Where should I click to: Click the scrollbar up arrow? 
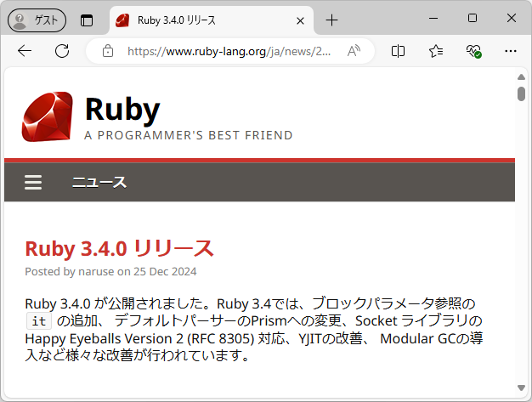[x=522, y=77]
